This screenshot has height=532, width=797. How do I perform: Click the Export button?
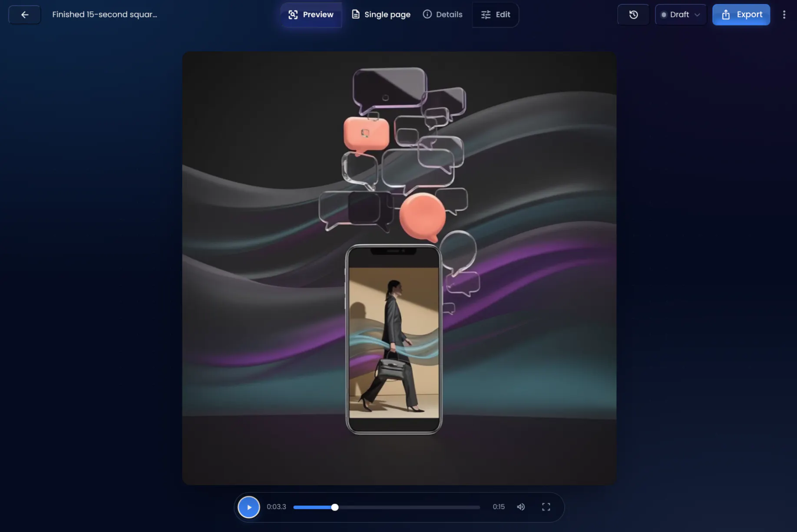(x=741, y=15)
